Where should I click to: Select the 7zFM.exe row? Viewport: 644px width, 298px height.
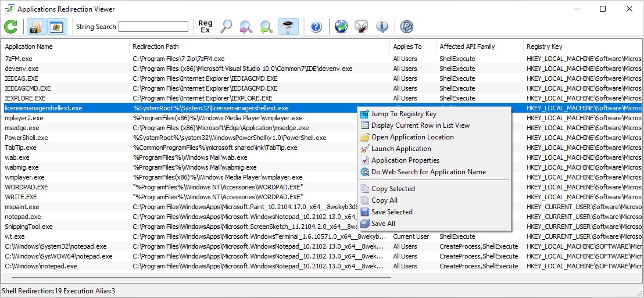click(x=321, y=59)
